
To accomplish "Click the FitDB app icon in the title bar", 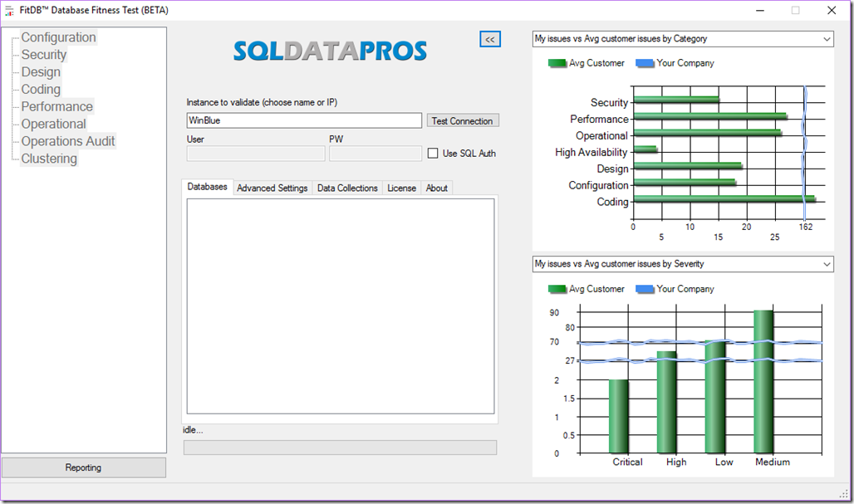I will [9, 10].
